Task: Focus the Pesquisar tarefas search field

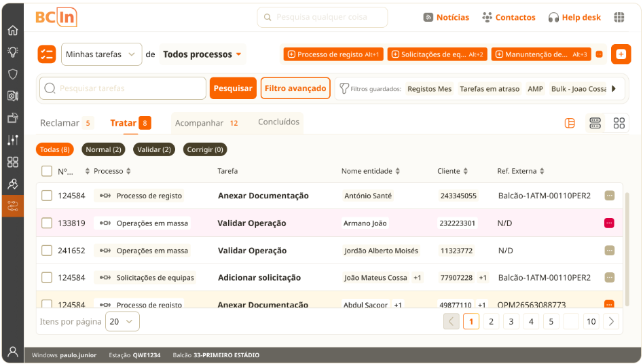Action: (123, 88)
